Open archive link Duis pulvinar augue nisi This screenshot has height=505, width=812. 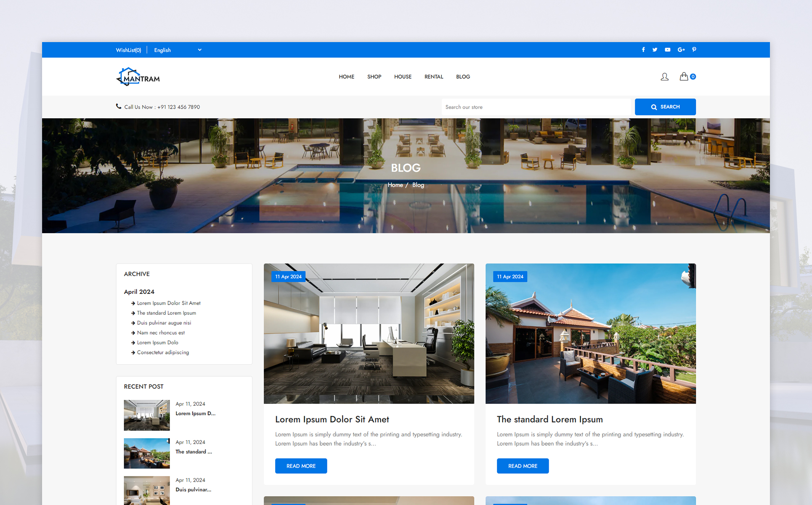pos(164,323)
